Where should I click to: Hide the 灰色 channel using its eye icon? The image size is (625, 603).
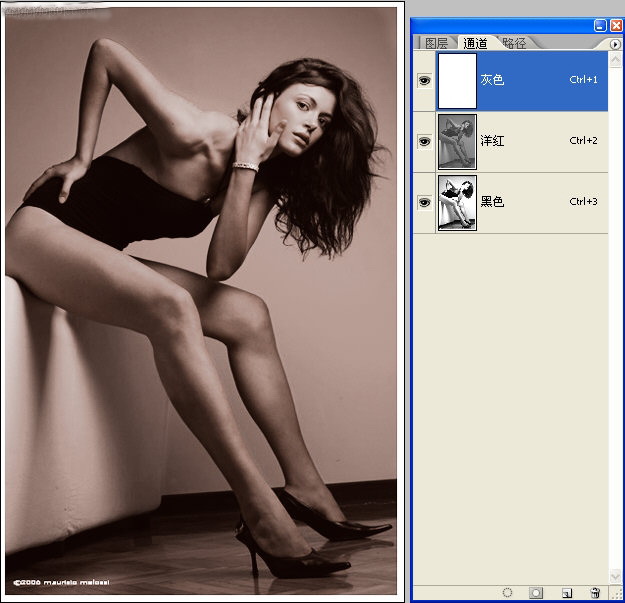(x=424, y=80)
